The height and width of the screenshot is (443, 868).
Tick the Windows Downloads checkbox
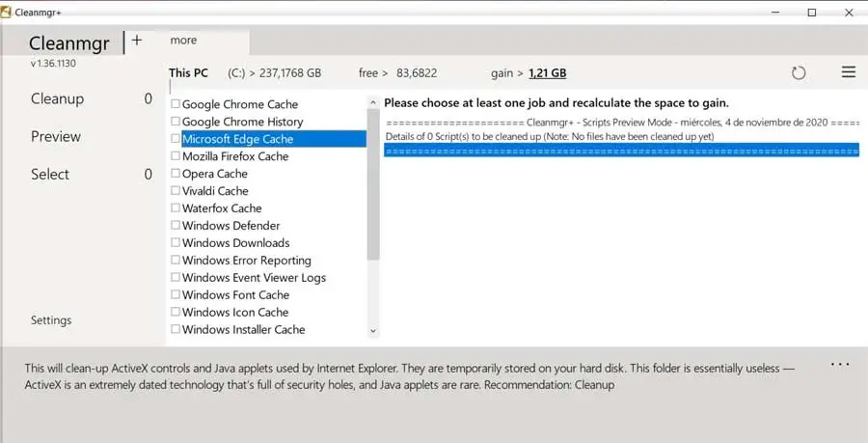[176, 242]
